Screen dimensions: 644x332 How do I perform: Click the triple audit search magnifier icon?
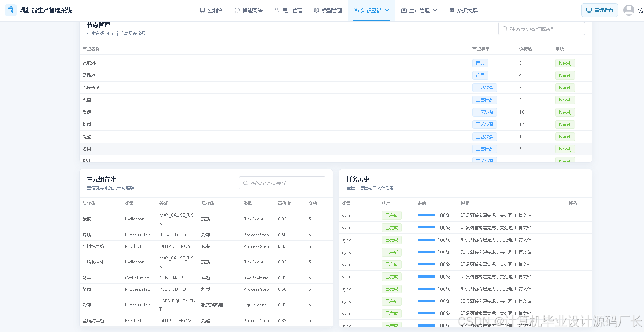(245, 183)
